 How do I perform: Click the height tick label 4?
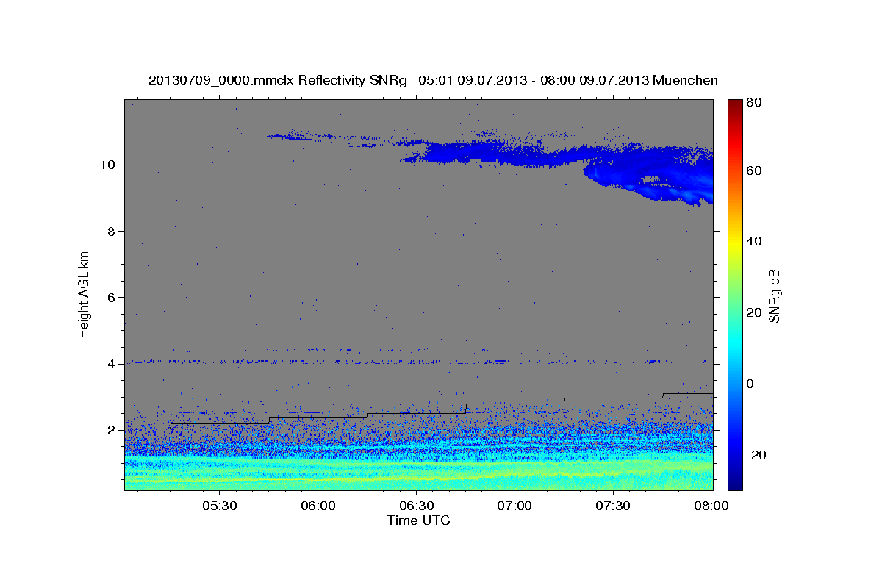[112, 364]
